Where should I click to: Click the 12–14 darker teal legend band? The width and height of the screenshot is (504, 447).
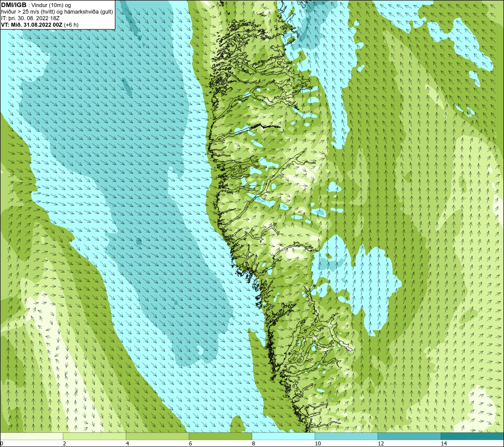pos(409,436)
